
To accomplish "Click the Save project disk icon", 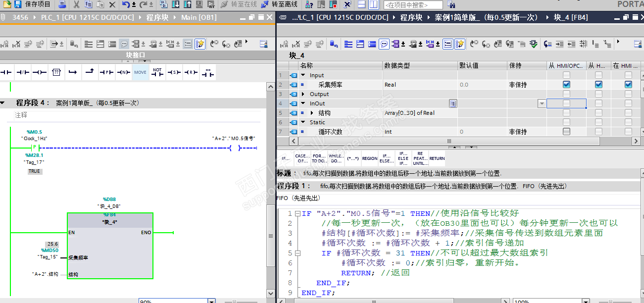I will pyautogui.click(x=17, y=4).
